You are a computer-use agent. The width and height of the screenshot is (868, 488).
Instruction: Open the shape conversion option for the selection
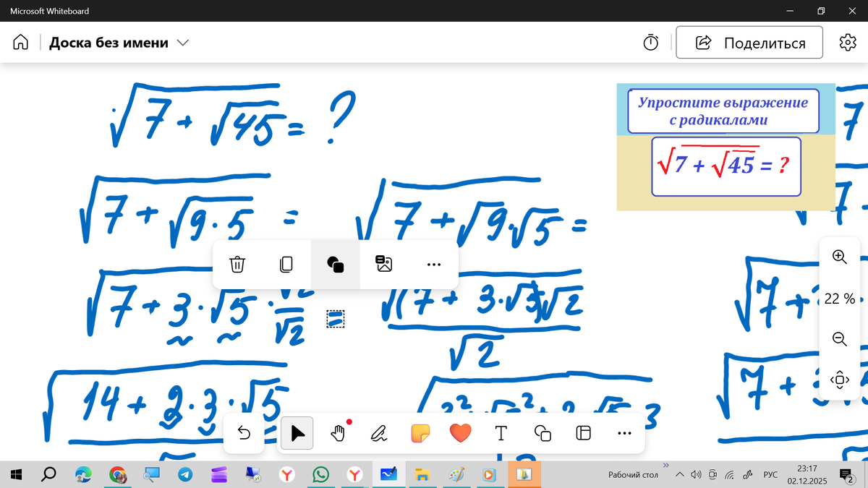335,265
